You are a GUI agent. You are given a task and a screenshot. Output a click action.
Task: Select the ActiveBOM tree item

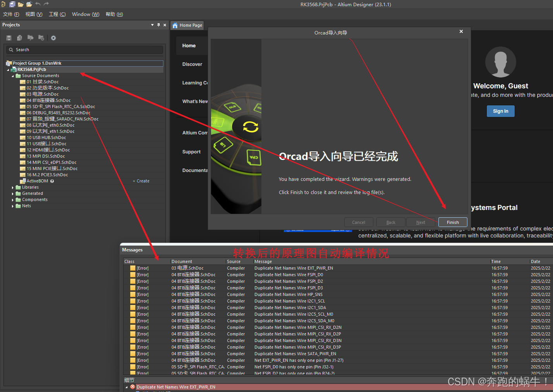pos(37,181)
